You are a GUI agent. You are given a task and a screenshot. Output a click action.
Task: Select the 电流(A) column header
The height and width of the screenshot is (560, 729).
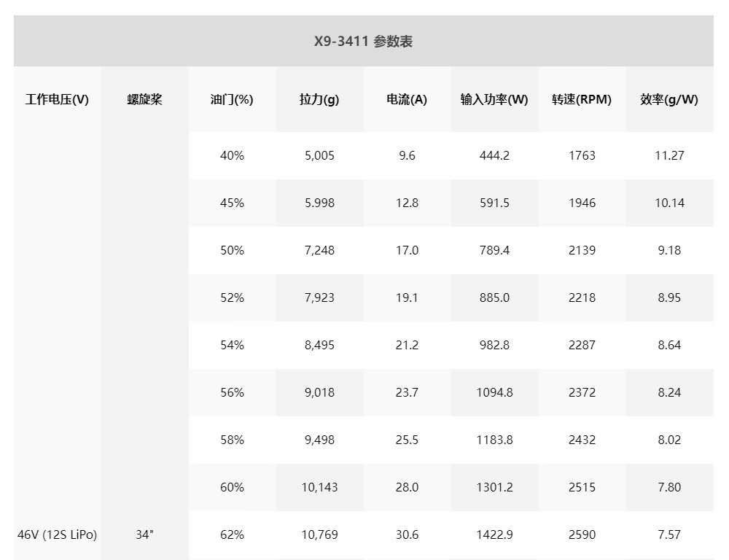(x=407, y=99)
